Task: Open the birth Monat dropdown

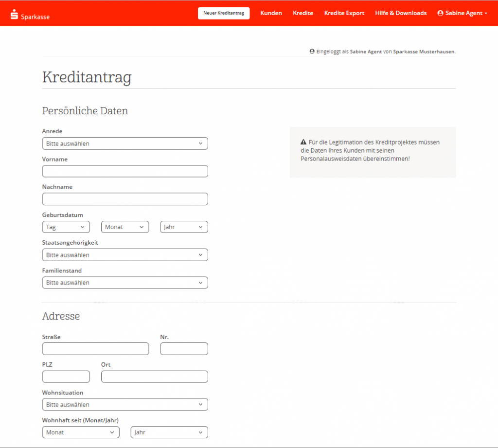Action: coord(125,227)
